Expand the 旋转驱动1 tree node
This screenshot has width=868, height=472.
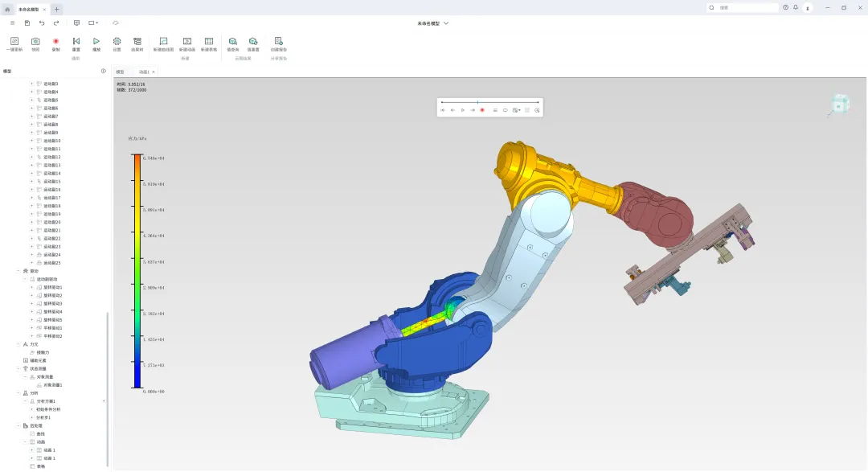pos(31,288)
